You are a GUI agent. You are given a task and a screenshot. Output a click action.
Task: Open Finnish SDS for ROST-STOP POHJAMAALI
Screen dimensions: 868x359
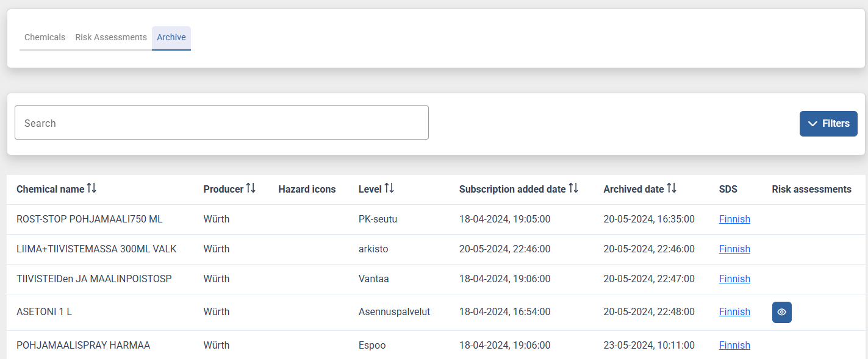(734, 219)
